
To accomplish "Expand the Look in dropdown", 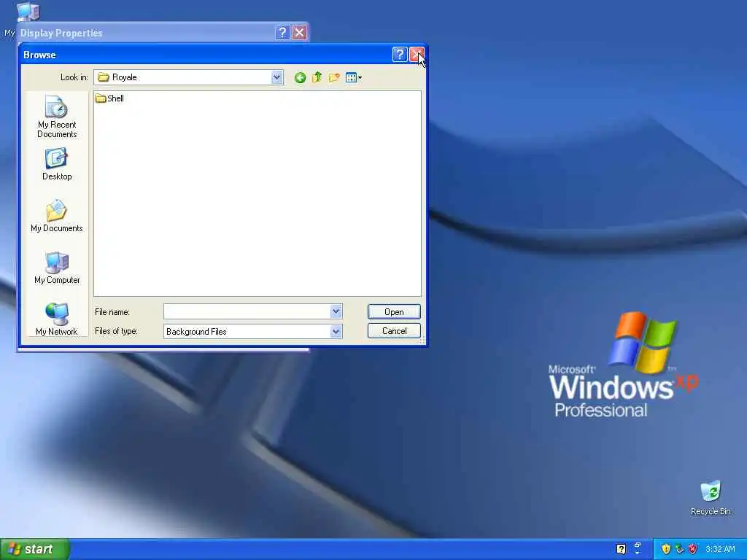I will click(x=276, y=77).
